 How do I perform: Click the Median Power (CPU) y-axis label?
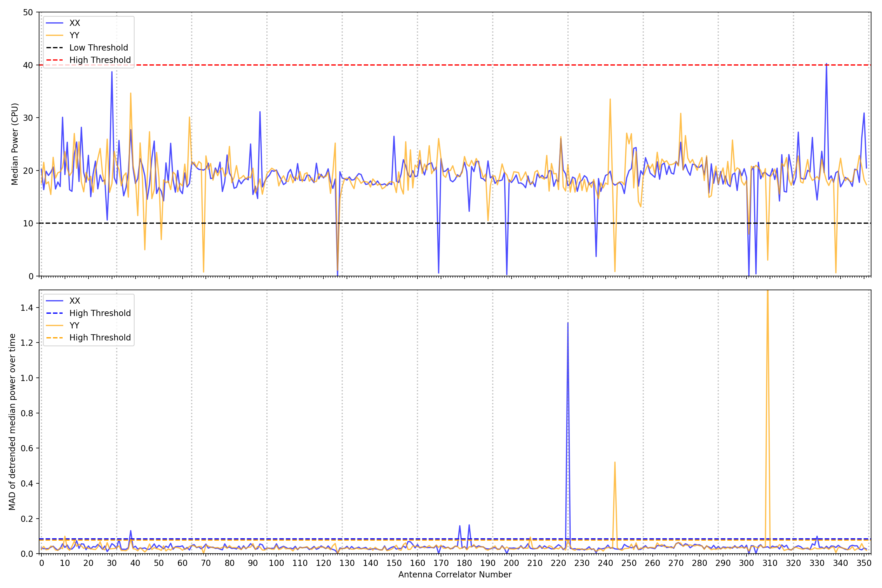tap(15, 144)
